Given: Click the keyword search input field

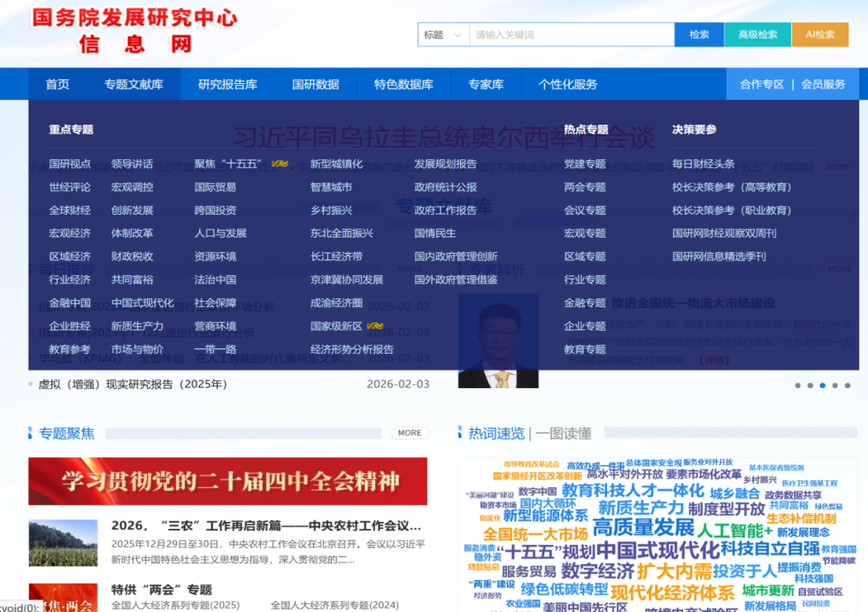Looking at the screenshot, I should coord(572,34).
